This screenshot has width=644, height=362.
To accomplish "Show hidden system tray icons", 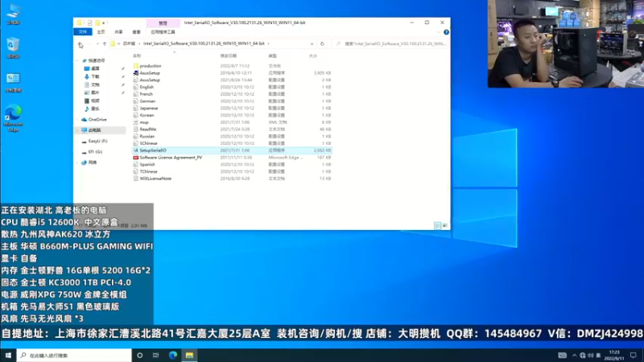I will coord(574,356).
